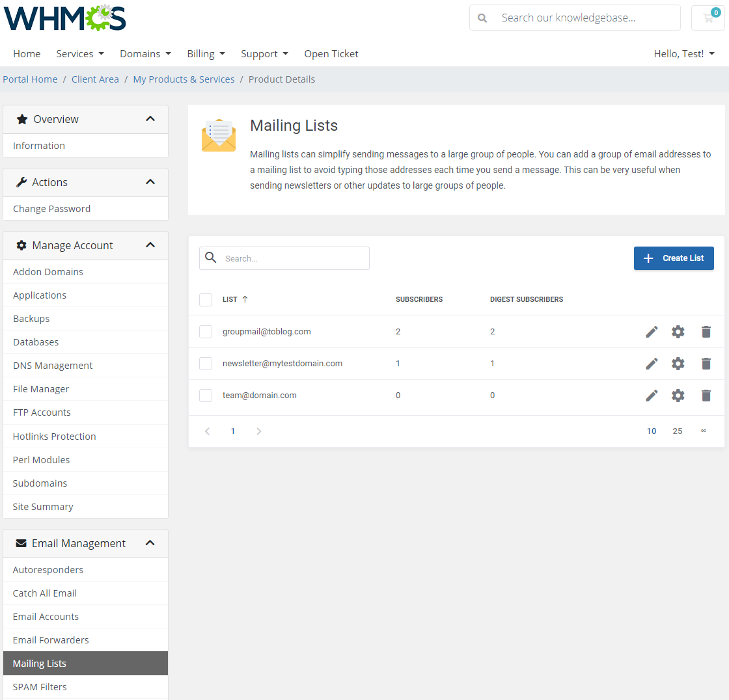Check the newsletter@mytestdomain.com row checkbox
The width and height of the screenshot is (729, 700).
[206, 364]
